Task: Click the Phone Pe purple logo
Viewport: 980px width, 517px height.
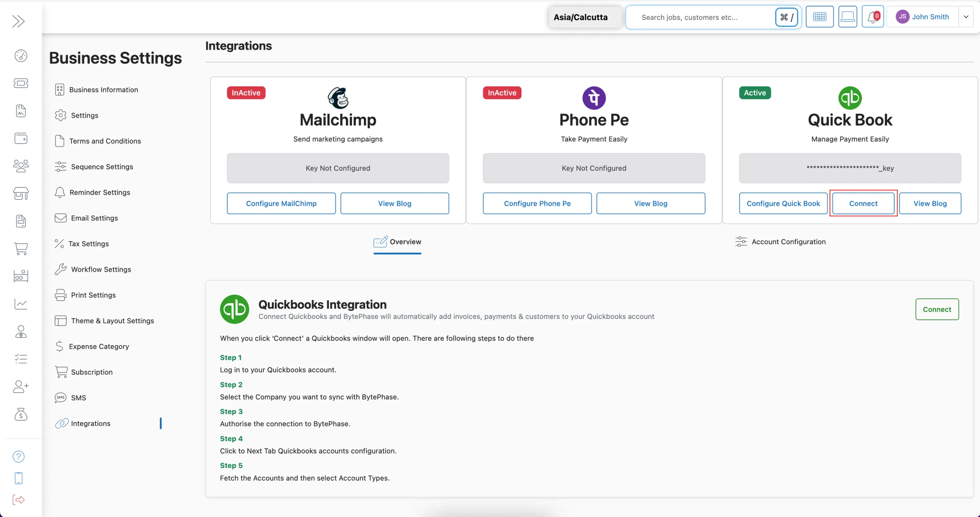Action: 594,98
